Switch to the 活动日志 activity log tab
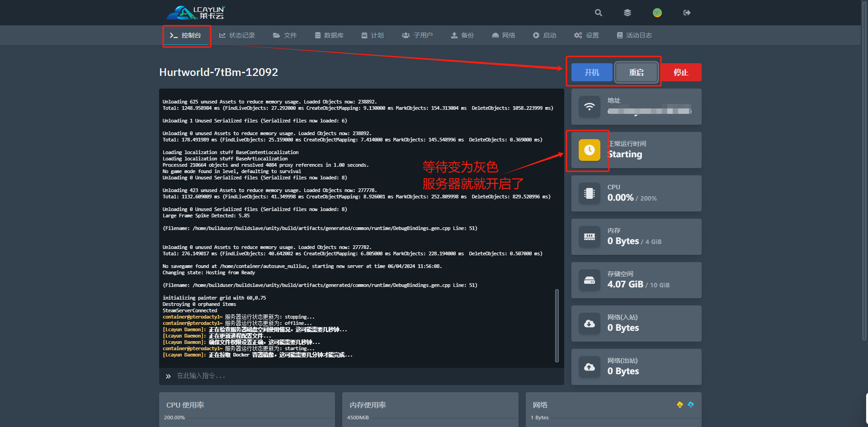Viewport: 868px width, 427px height. (634, 35)
